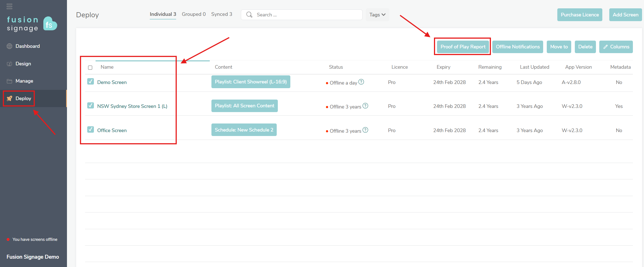This screenshot has width=644, height=267.
Task: Click the A-v2.8.0 app version cell
Action: [571, 82]
